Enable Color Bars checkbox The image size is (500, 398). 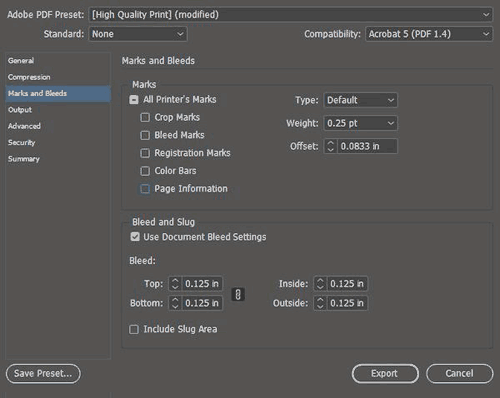pyautogui.click(x=145, y=171)
